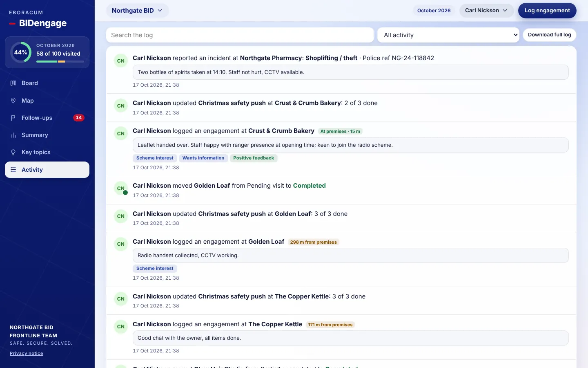Open the Carl Nickson user menu

pos(486,11)
